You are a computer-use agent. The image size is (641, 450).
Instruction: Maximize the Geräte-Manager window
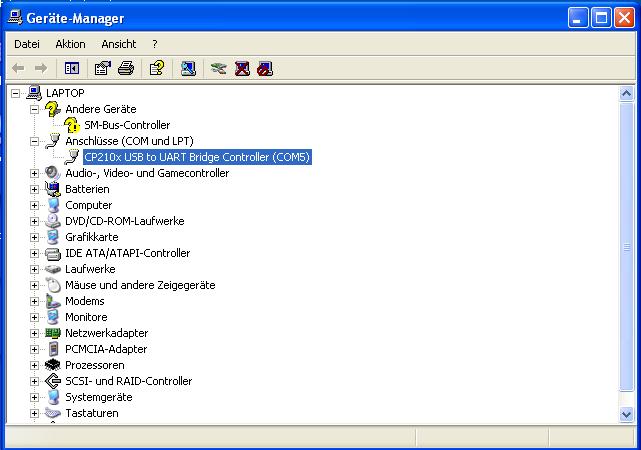(x=601, y=18)
